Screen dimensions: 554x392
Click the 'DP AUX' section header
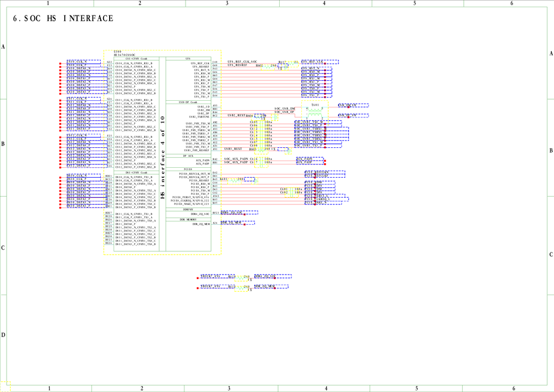point(188,156)
